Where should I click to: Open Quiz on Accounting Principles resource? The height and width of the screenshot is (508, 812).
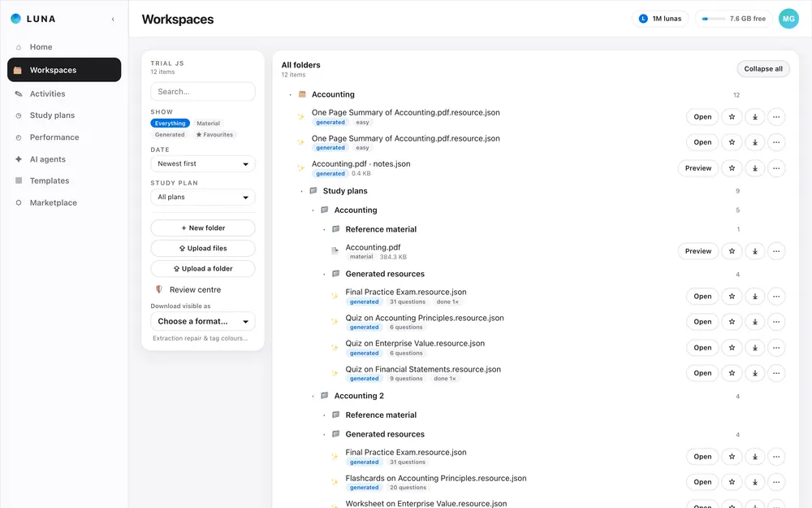tap(702, 322)
